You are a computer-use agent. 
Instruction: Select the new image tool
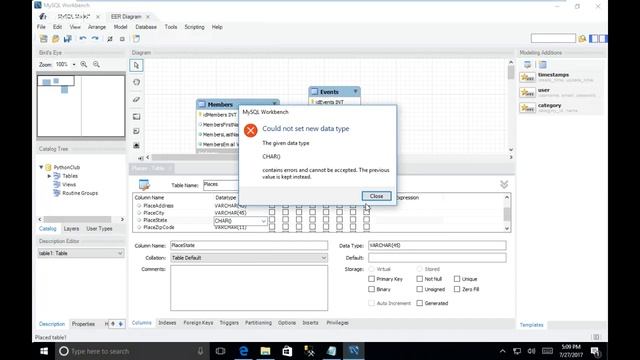(x=136, y=145)
